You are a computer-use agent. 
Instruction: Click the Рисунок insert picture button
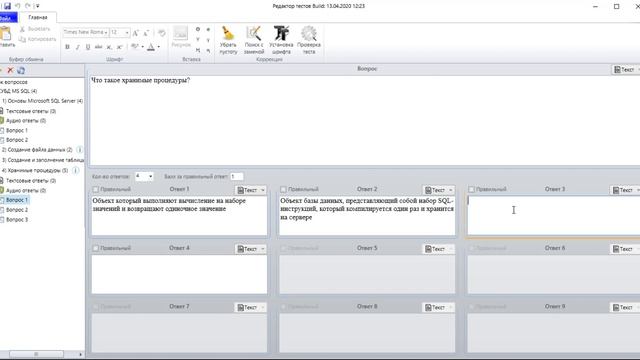pos(181,37)
